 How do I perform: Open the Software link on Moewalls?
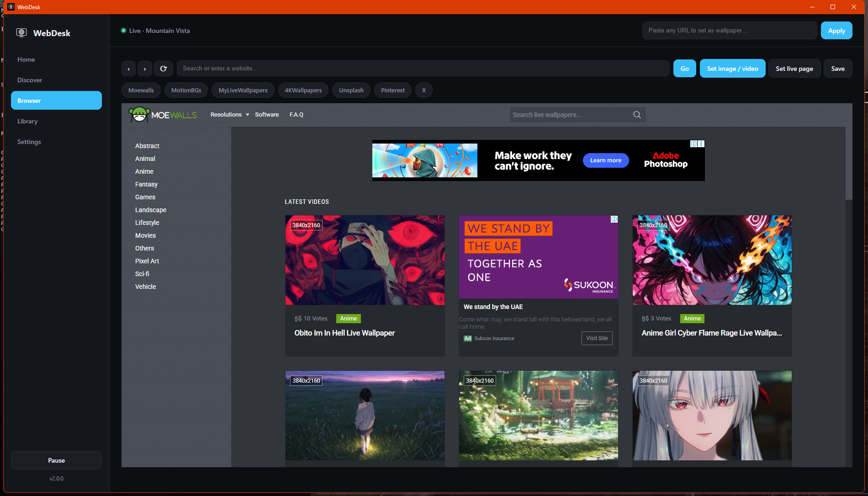tap(267, 115)
